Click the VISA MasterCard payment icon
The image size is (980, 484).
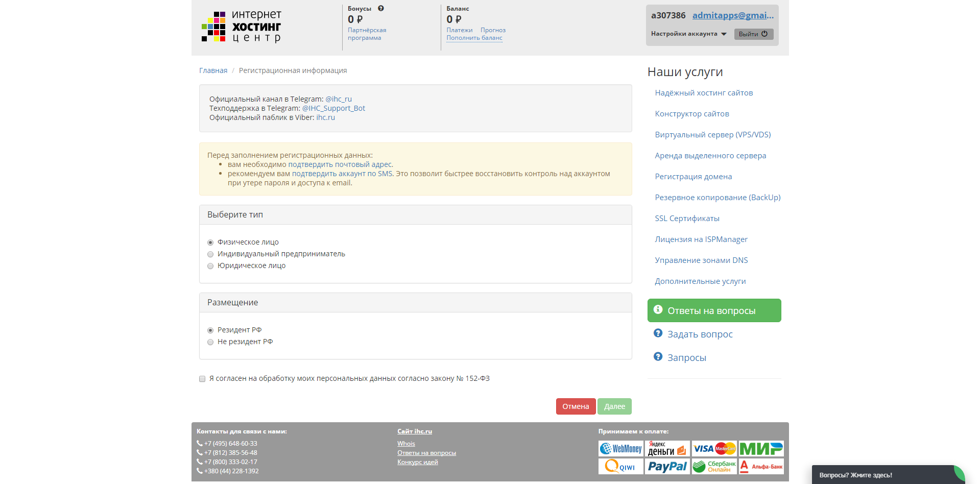tap(714, 449)
